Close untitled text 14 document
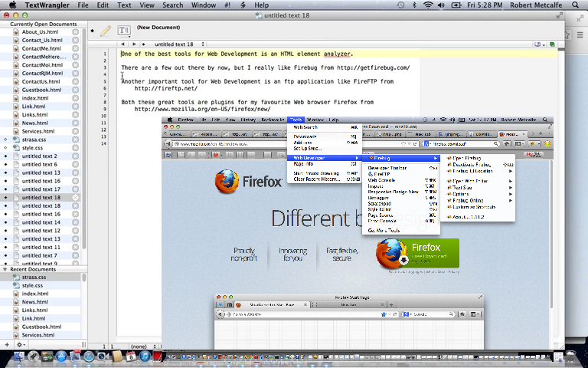 pos(75,222)
